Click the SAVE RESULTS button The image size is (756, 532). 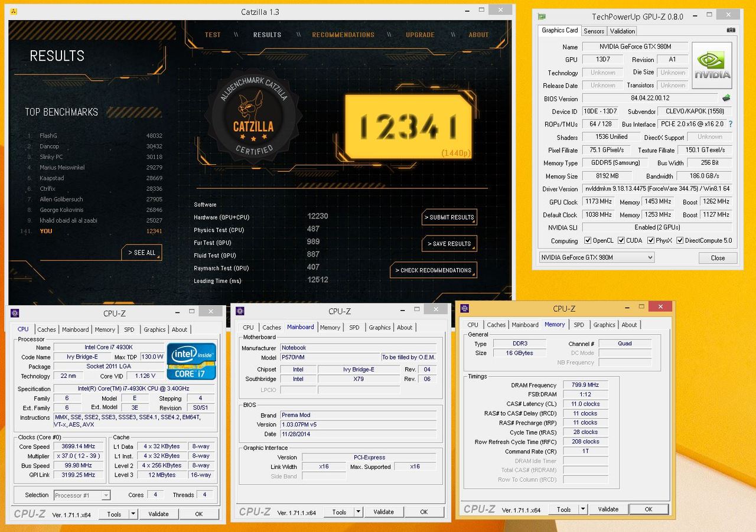449,244
